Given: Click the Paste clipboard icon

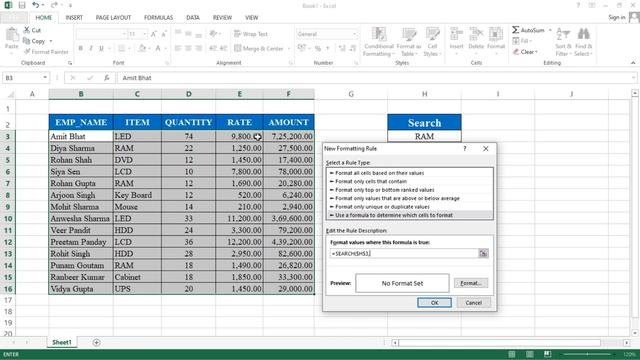Looking at the screenshot, I should 12,35.
